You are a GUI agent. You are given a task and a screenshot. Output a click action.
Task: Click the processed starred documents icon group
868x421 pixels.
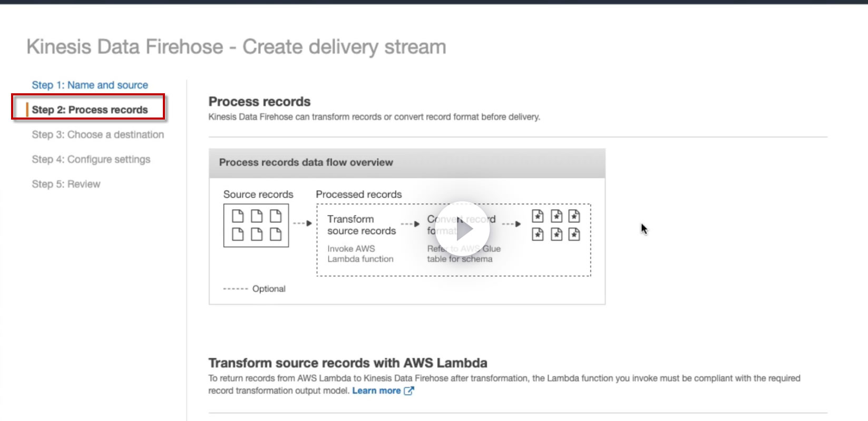555,225
